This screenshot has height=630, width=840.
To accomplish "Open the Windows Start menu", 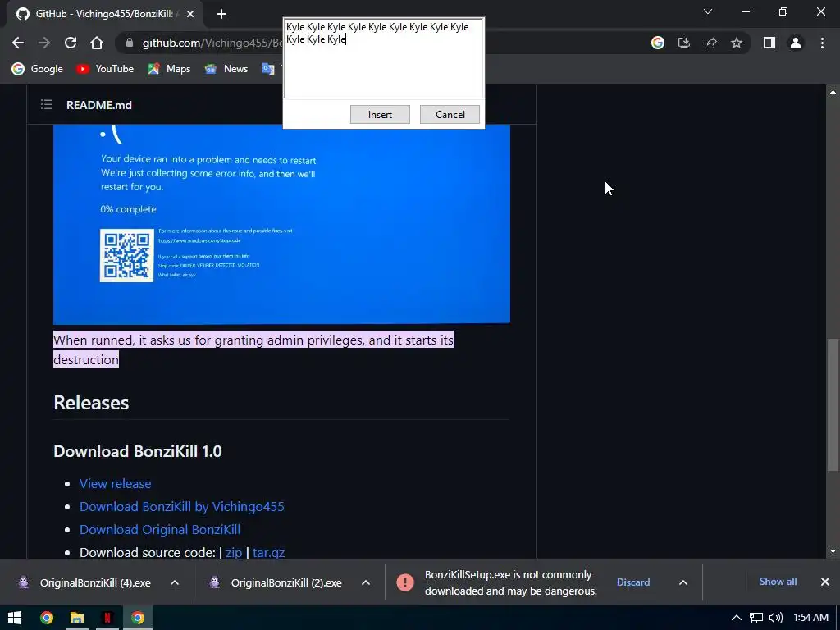I will [x=15, y=619].
